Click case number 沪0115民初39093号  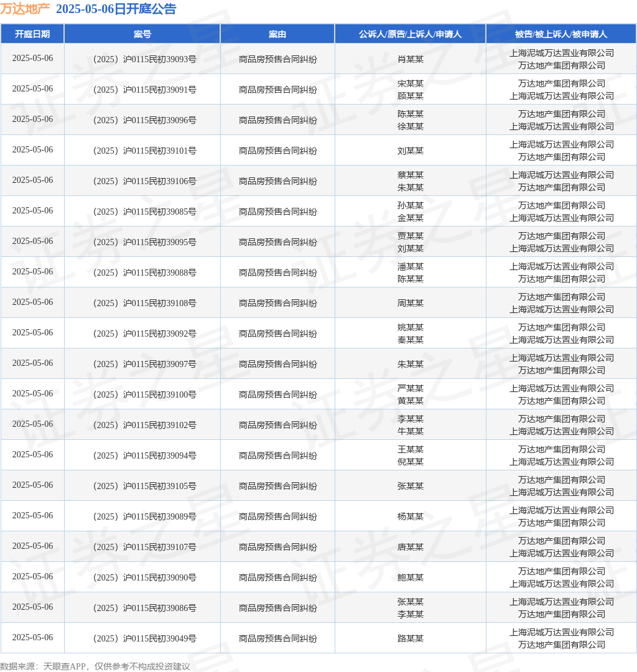(x=145, y=59)
